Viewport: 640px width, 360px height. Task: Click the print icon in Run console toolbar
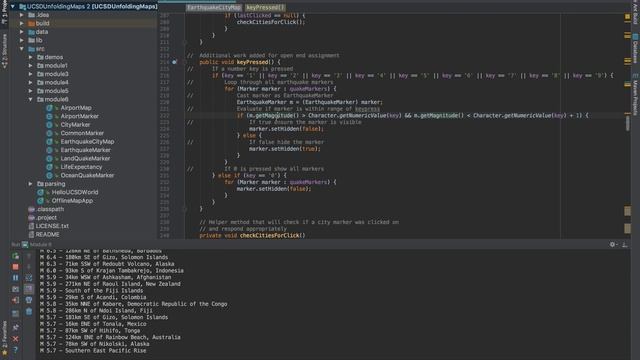(29, 300)
